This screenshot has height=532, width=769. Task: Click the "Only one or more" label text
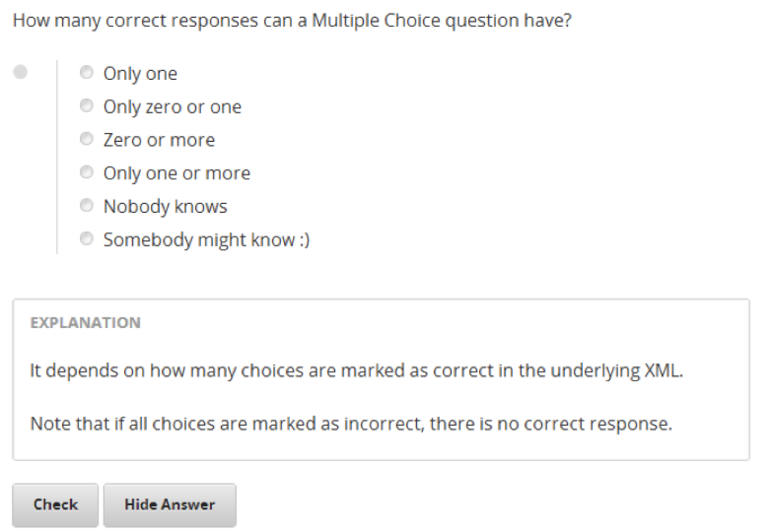click(177, 174)
